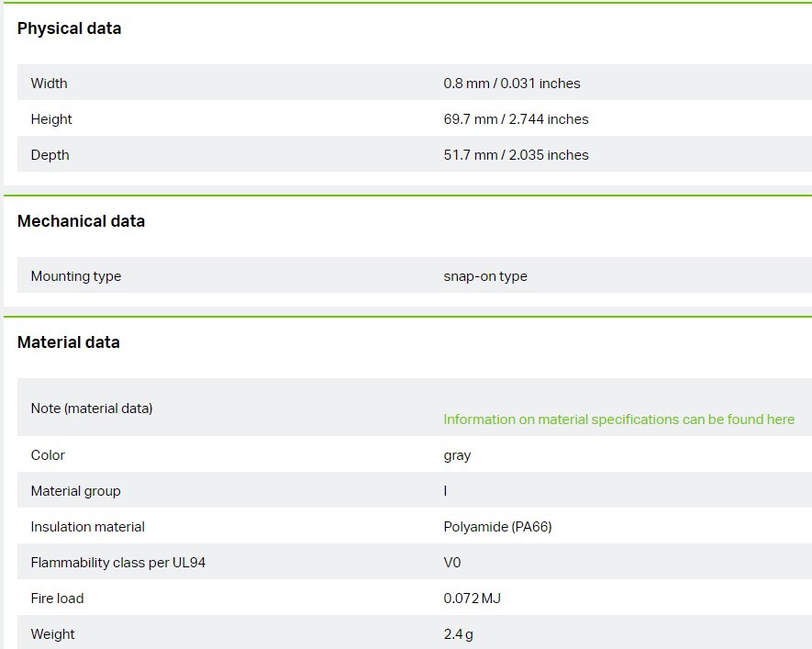Click the Material group label
The width and height of the screenshot is (812, 649).
(75, 491)
